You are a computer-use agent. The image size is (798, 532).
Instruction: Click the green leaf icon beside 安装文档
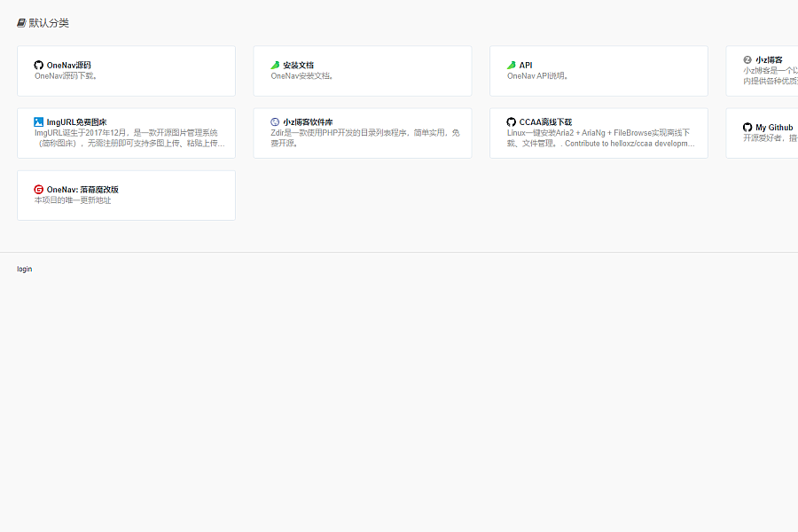275,65
